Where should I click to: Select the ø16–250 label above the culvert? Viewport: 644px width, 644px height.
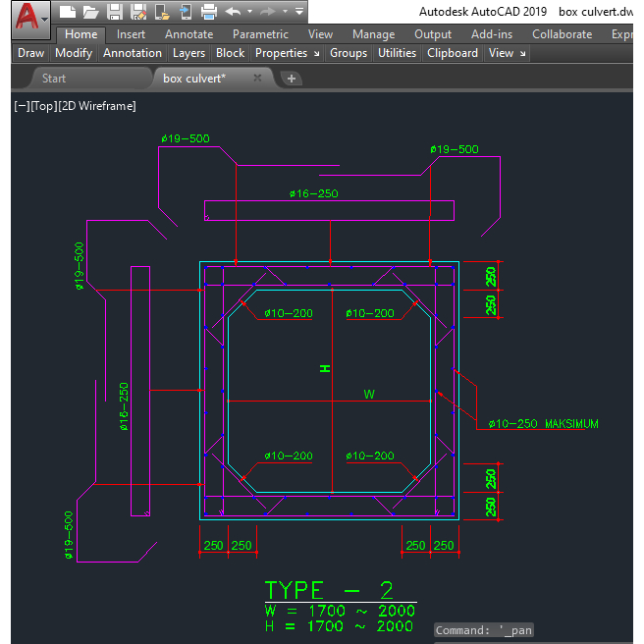point(314,193)
